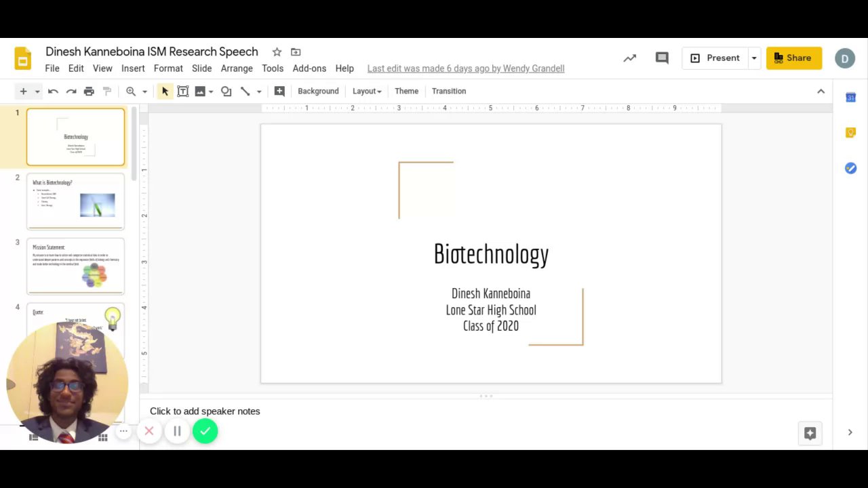This screenshot has width=868, height=488.
Task: Open the Layout dropdown
Action: coord(367,91)
